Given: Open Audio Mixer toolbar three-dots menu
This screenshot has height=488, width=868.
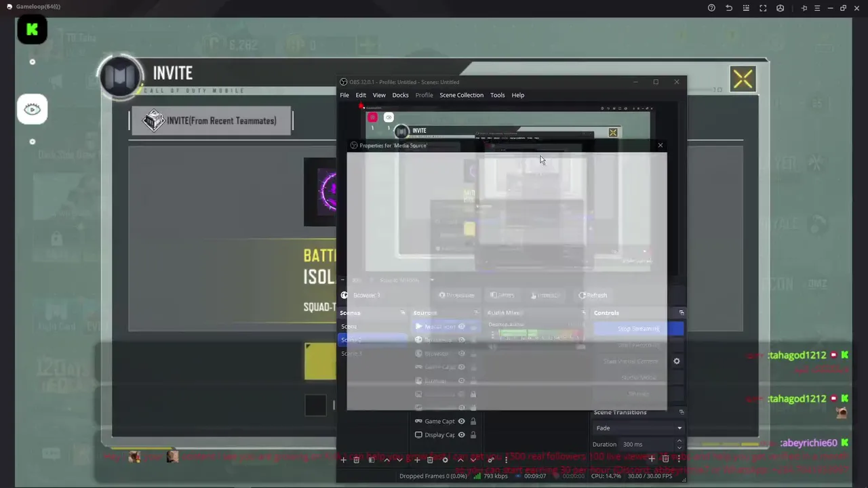Looking at the screenshot, I should click(506, 460).
